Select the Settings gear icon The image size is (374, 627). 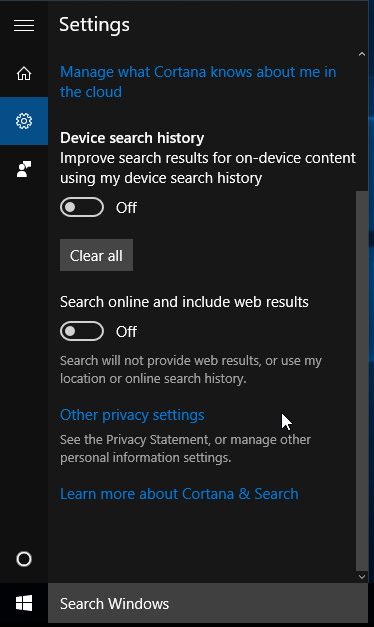coord(24,121)
